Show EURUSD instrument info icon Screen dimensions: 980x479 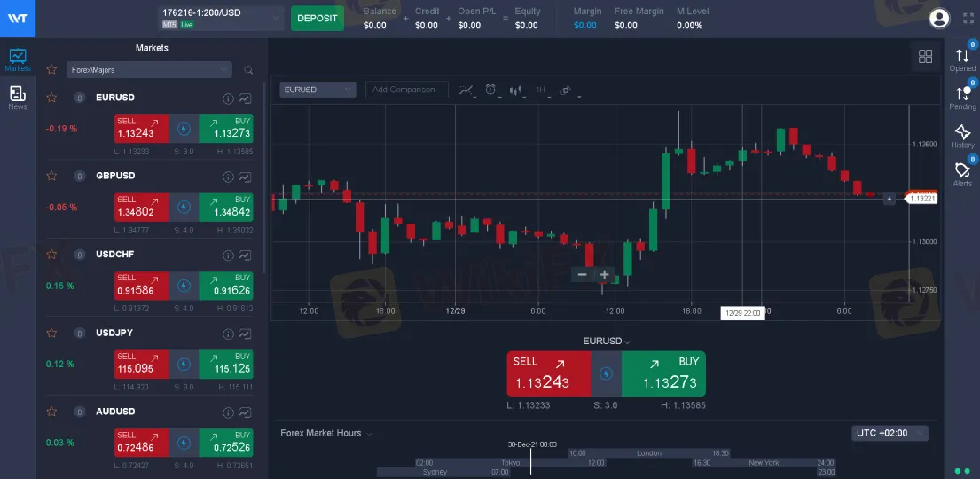[x=228, y=98]
